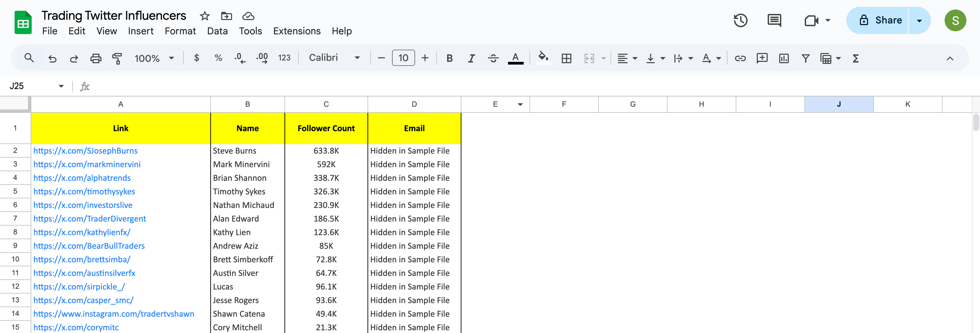Open the tradertvshawn Instagram link
The width and height of the screenshot is (980, 333).
point(114,314)
